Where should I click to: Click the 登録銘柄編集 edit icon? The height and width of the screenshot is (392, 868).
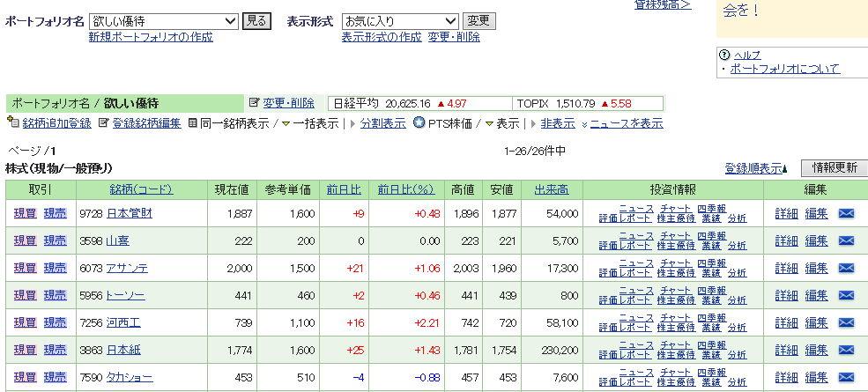[103, 123]
